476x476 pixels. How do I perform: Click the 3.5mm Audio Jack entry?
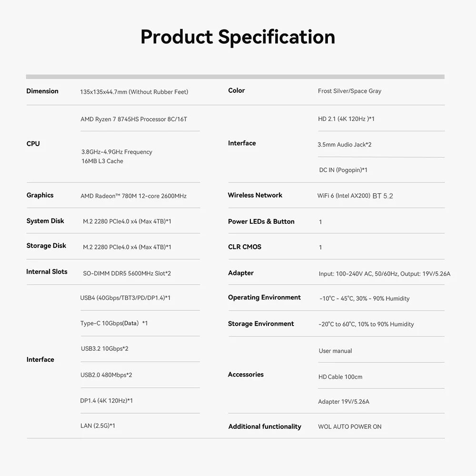tap(344, 144)
